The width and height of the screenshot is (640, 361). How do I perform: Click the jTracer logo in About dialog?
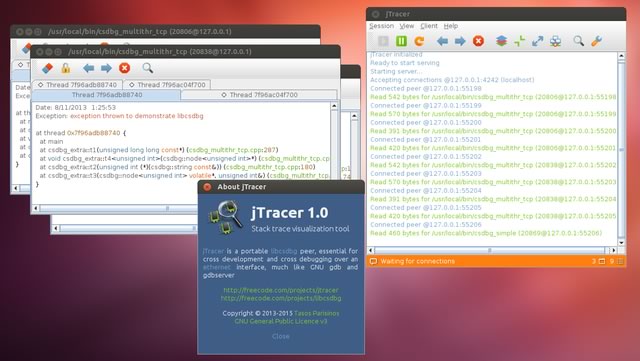tap(225, 218)
